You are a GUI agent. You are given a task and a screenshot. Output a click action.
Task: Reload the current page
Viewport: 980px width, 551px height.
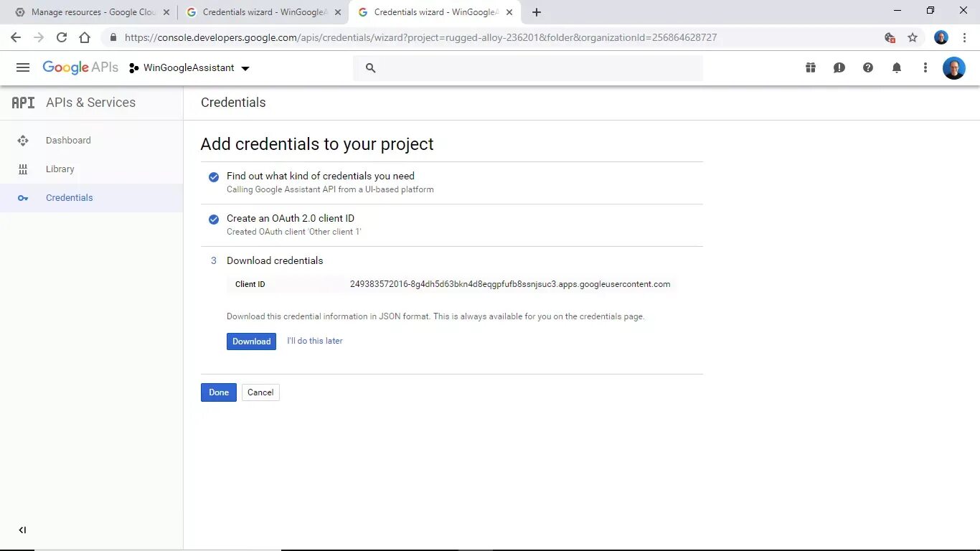pyautogui.click(x=62, y=37)
